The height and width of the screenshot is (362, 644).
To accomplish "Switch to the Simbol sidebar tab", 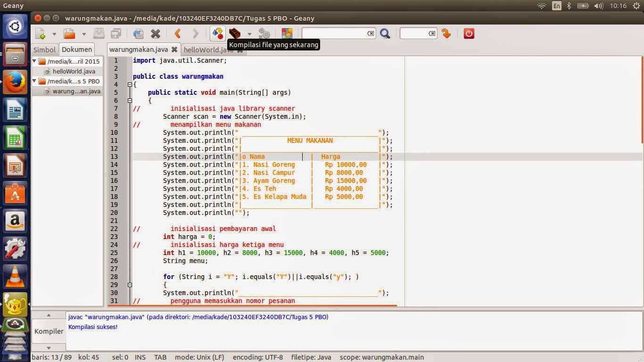I will click(x=44, y=49).
